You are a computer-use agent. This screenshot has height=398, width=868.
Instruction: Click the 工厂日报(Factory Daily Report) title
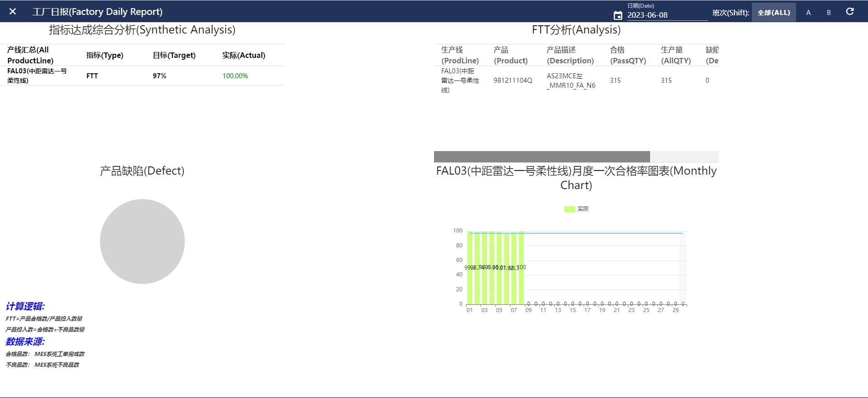(97, 12)
